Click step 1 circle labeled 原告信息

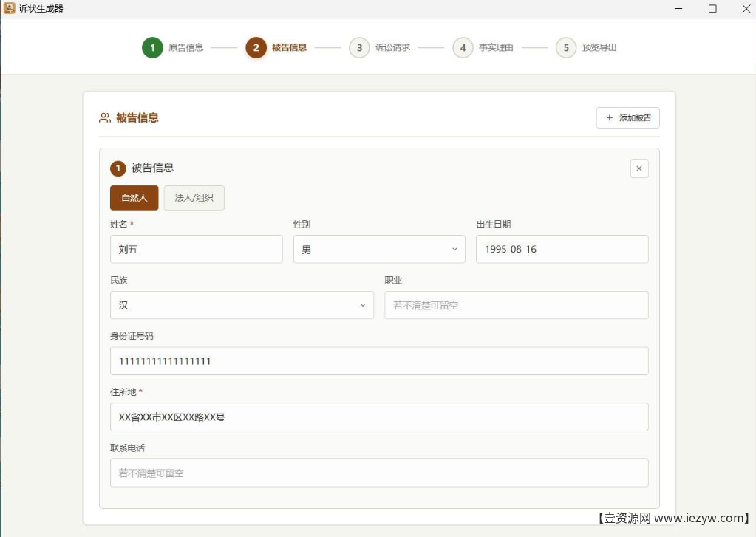pyautogui.click(x=152, y=47)
